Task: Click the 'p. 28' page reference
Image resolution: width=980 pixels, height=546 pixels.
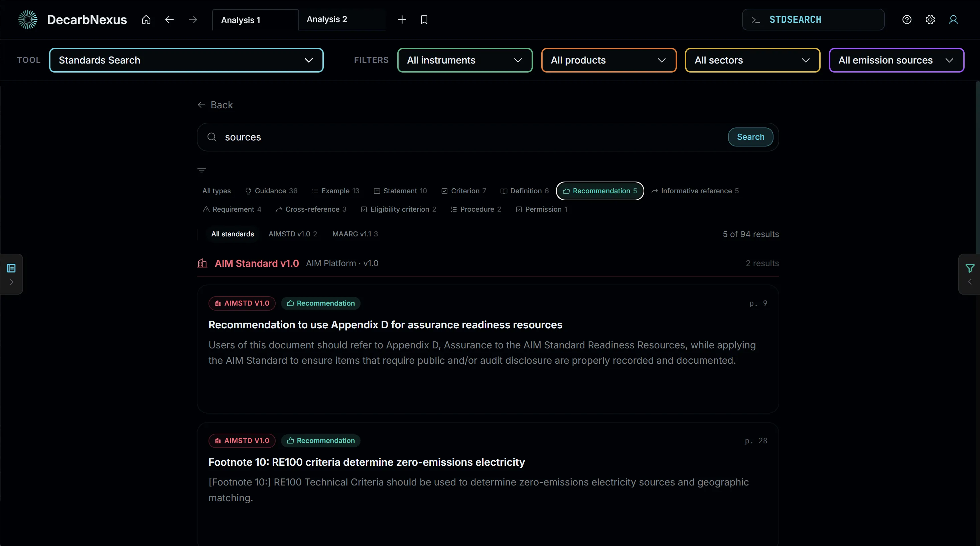Action: point(756,441)
